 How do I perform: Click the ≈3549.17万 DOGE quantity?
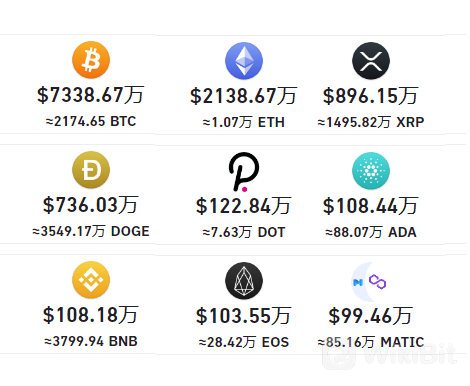click(91, 231)
